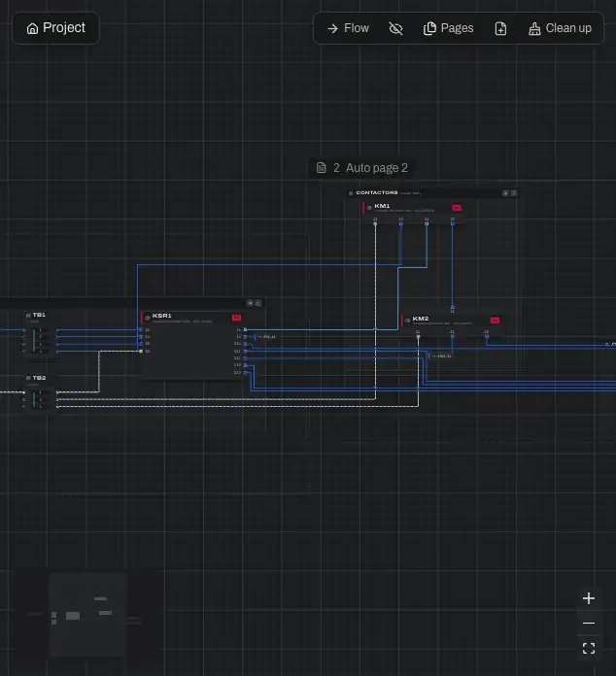Click the Flow arrow button
616x676 pixels.
coord(348,28)
